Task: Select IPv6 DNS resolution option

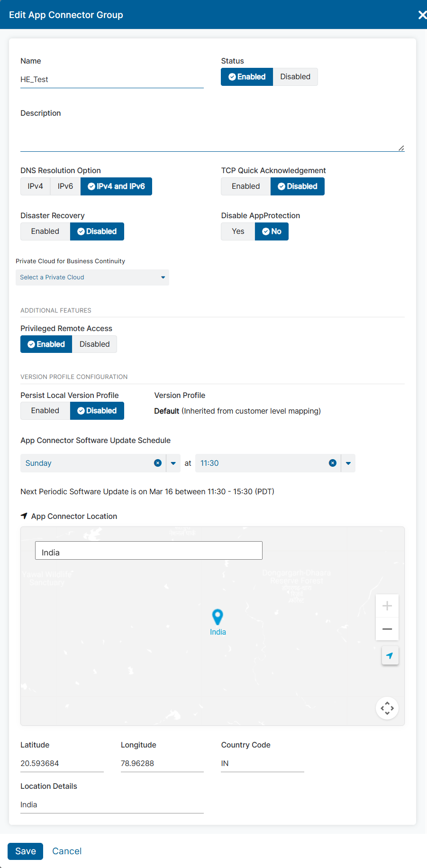Action: (65, 186)
